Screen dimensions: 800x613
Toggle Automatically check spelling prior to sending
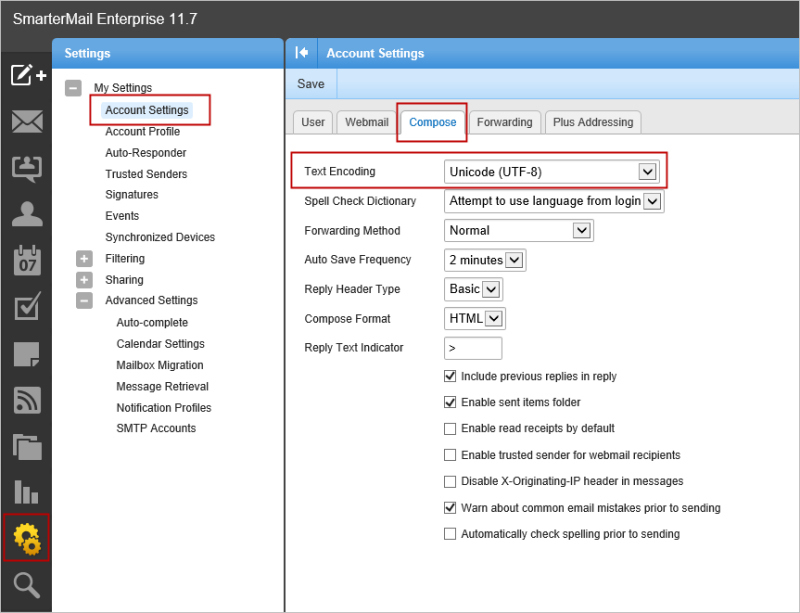pos(450,534)
